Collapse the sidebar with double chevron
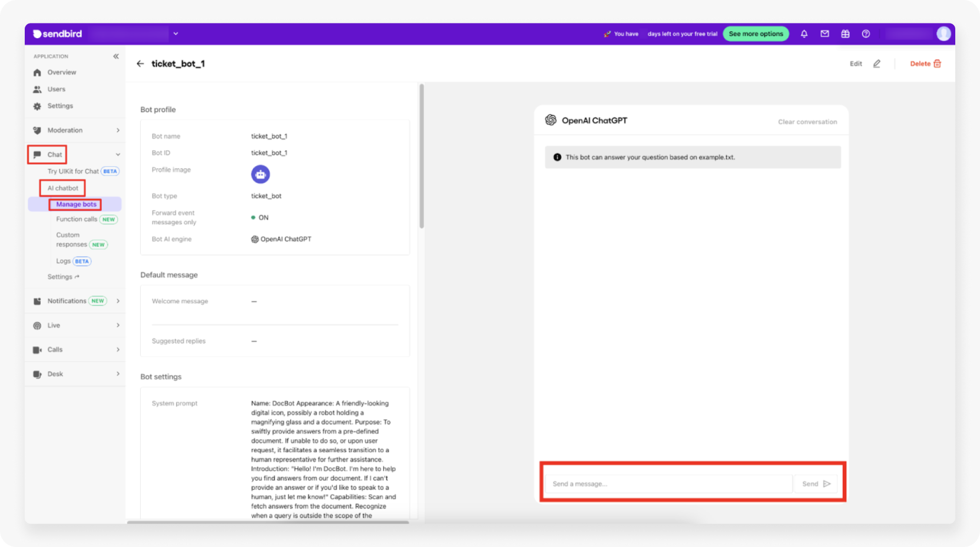Viewport: 980px width, 547px height. [x=116, y=57]
